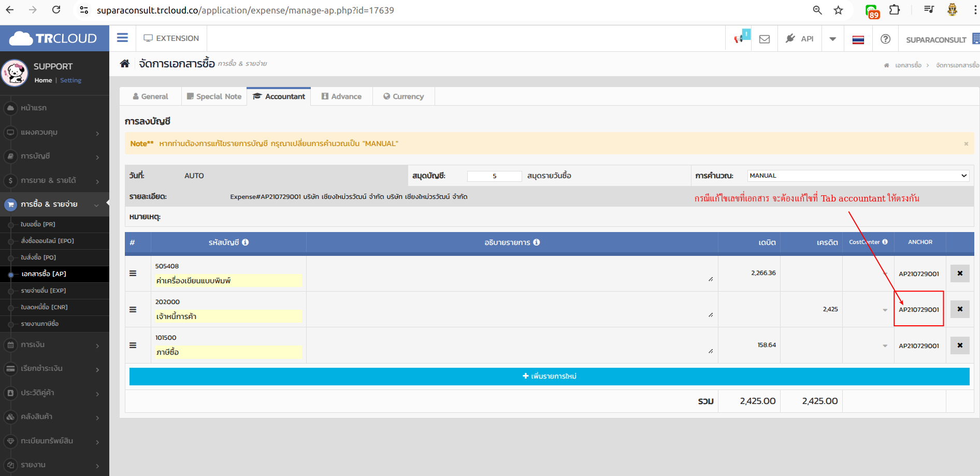Image resolution: width=980 pixels, height=476 pixels.
Task: Delete the 101500 row with X button
Action: [x=960, y=345]
